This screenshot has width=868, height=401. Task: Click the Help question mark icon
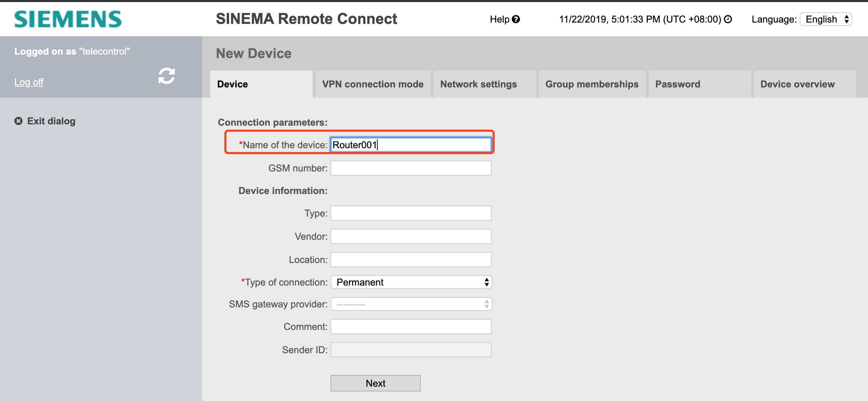pyautogui.click(x=516, y=19)
